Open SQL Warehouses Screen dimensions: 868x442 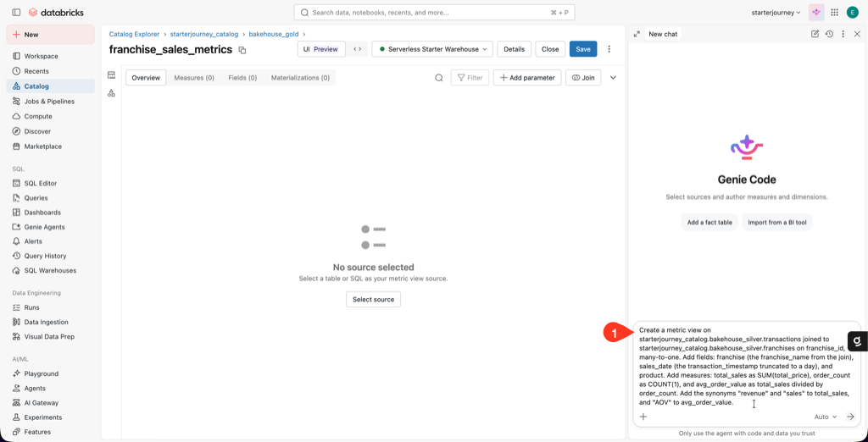click(x=50, y=270)
